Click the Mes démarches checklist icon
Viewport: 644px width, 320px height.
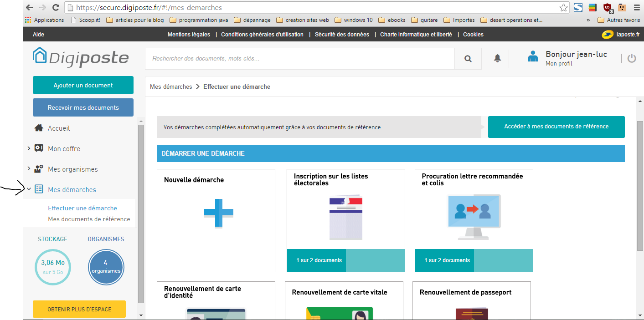point(39,189)
